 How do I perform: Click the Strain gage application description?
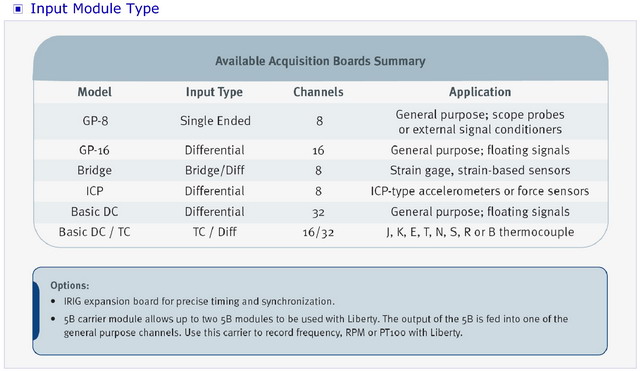tap(480, 171)
